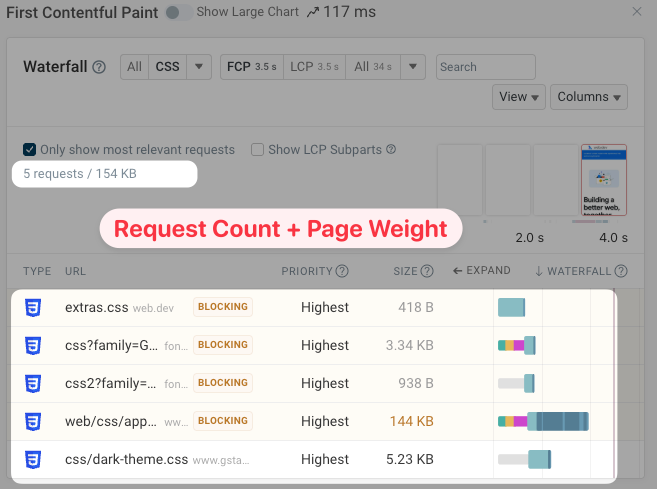Screen dimensions: 657x489
Task: Click the All resource type filter button
Action: click(x=135, y=67)
